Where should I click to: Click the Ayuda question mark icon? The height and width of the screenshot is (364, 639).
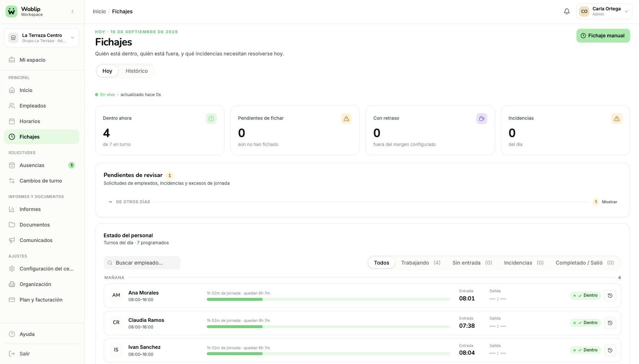coord(12,334)
